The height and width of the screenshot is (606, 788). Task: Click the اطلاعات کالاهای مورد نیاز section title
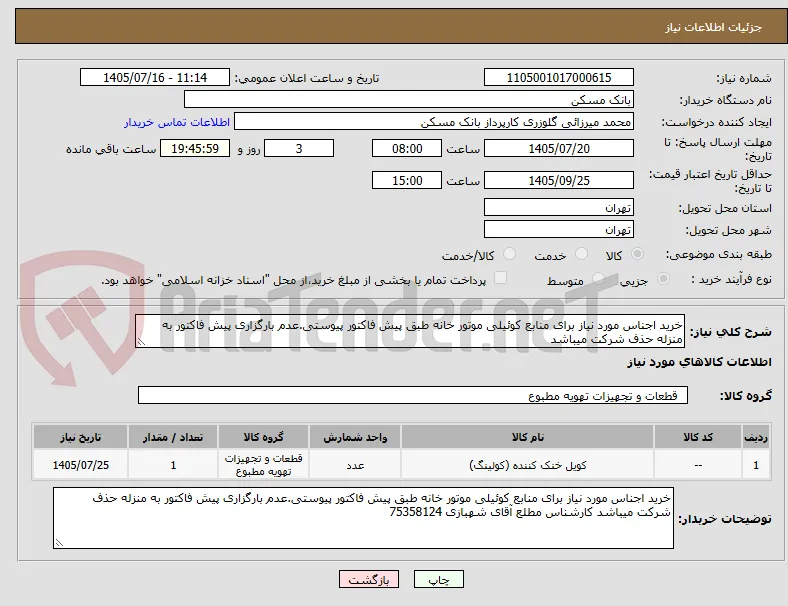point(699,362)
